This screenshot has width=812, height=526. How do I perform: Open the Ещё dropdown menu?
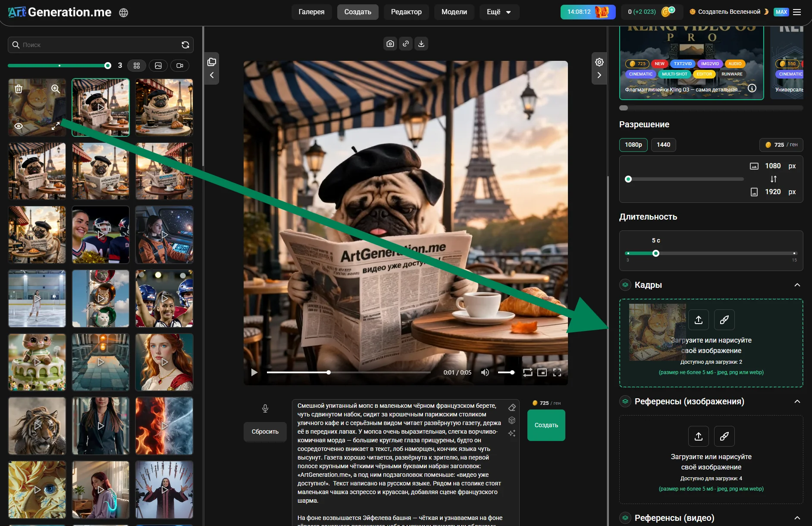pos(499,12)
